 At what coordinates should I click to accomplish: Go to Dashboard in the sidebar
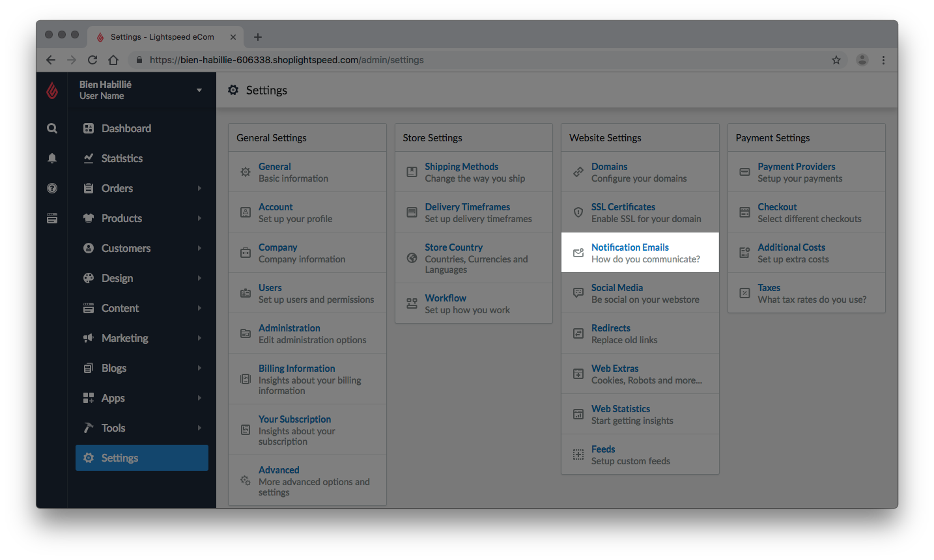tap(126, 128)
